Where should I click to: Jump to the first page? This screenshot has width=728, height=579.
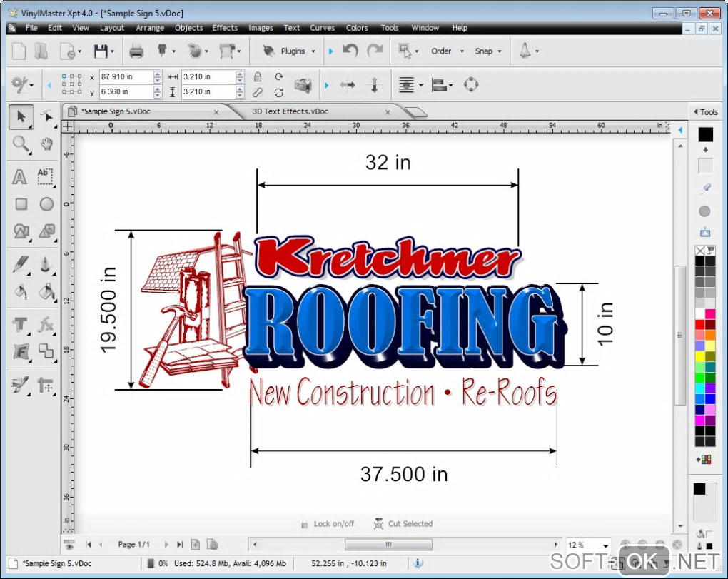tap(89, 545)
